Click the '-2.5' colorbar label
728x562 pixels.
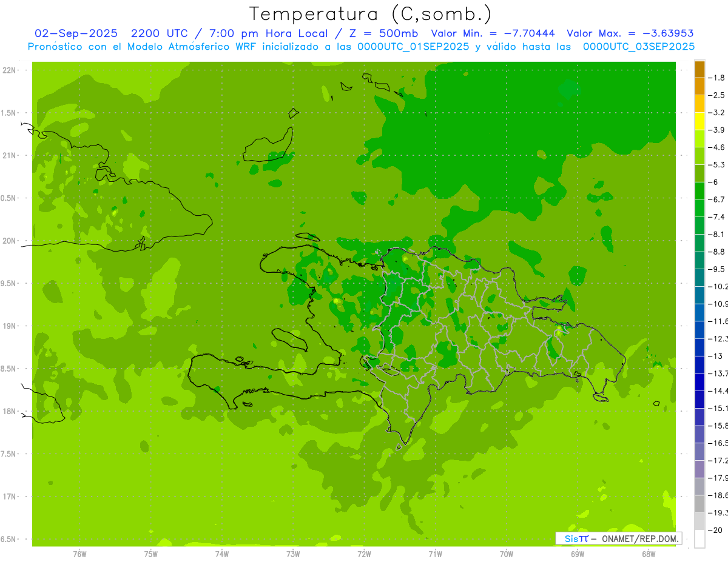716,95
